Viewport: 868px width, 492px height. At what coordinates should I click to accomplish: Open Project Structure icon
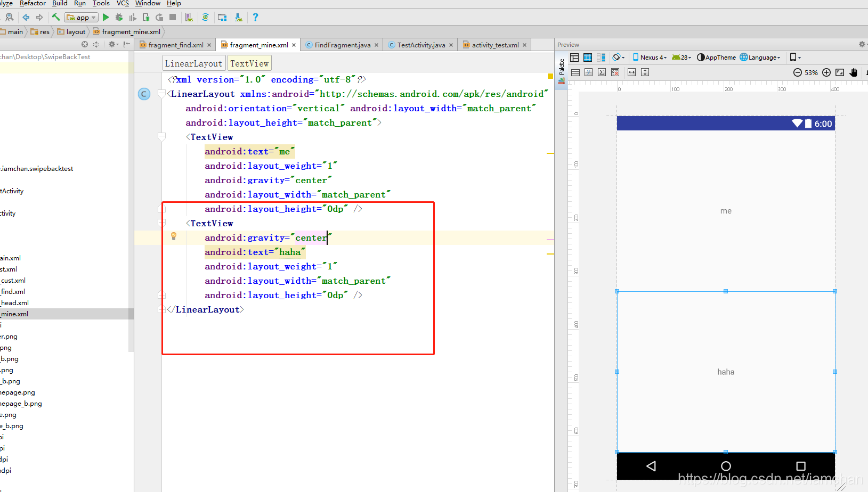pos(222,17)
